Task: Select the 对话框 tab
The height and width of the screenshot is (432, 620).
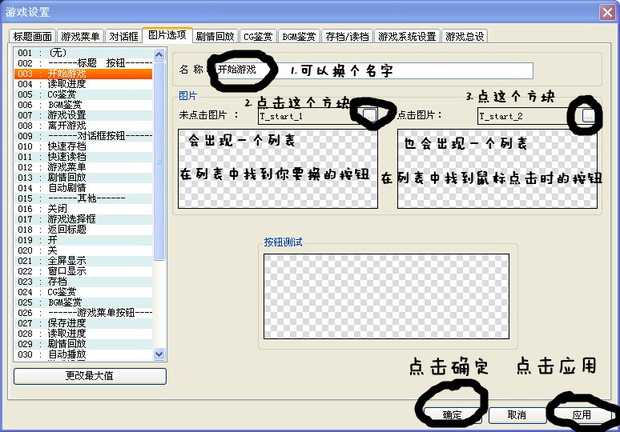Action: [123, 36]
